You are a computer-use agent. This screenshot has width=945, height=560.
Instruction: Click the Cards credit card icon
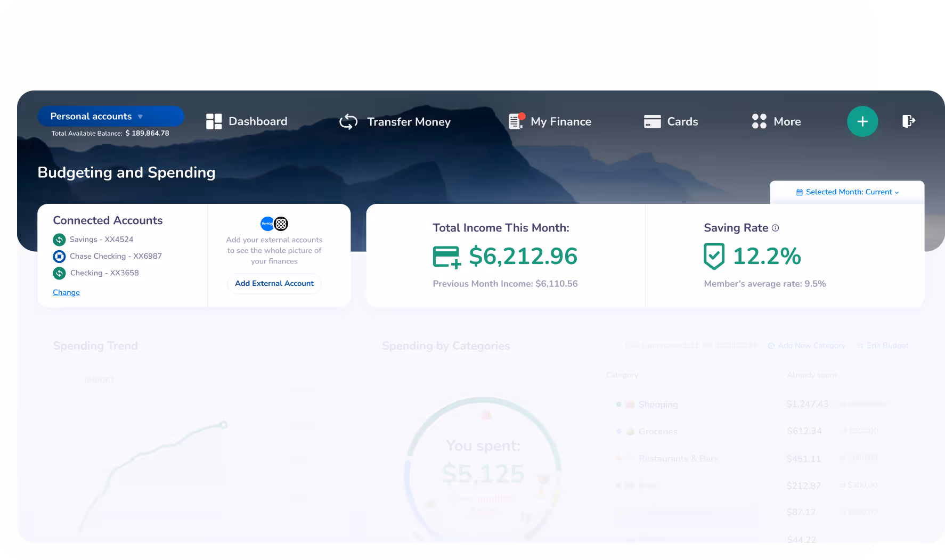click(x=652, y=121)
